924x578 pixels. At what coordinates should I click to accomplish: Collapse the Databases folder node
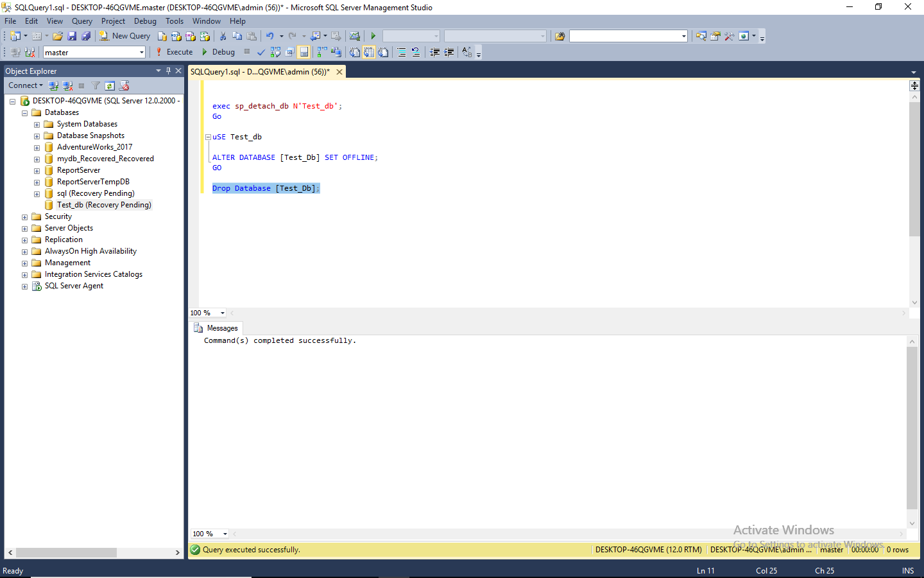[x=24, y=113]
